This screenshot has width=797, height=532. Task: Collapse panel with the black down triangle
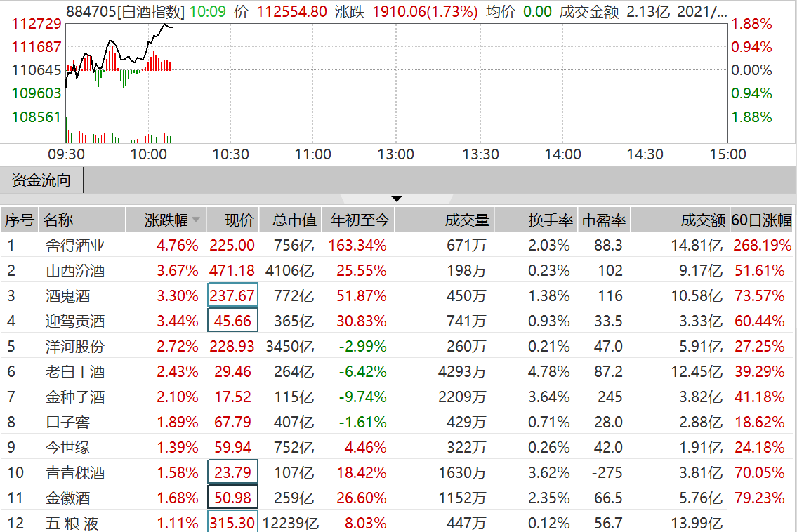tap(397, 199)
